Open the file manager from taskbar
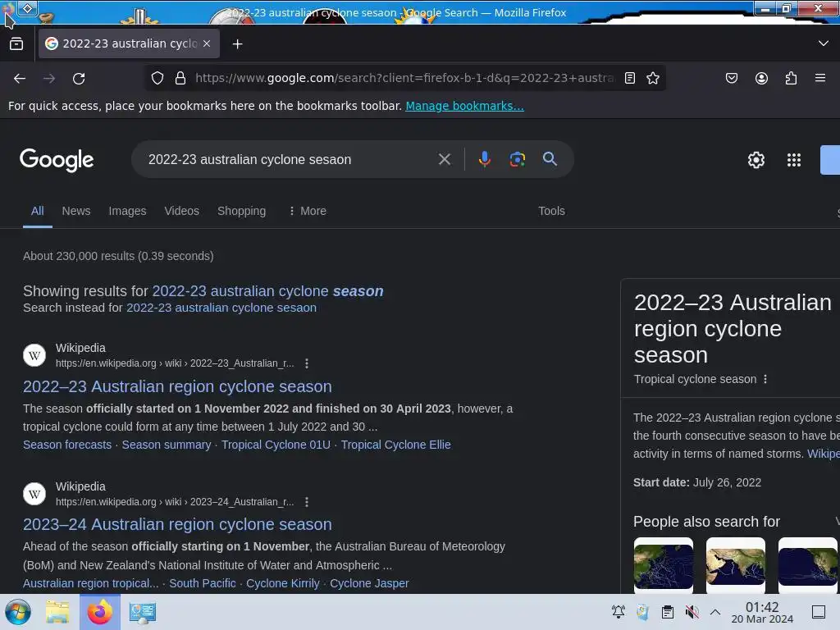The image size is (840, 630). 57,612
